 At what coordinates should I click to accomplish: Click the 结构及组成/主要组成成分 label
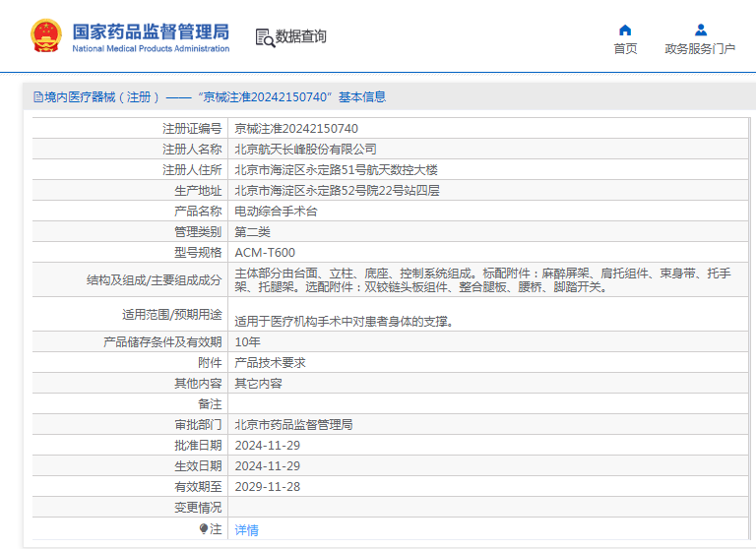point(155,280)
